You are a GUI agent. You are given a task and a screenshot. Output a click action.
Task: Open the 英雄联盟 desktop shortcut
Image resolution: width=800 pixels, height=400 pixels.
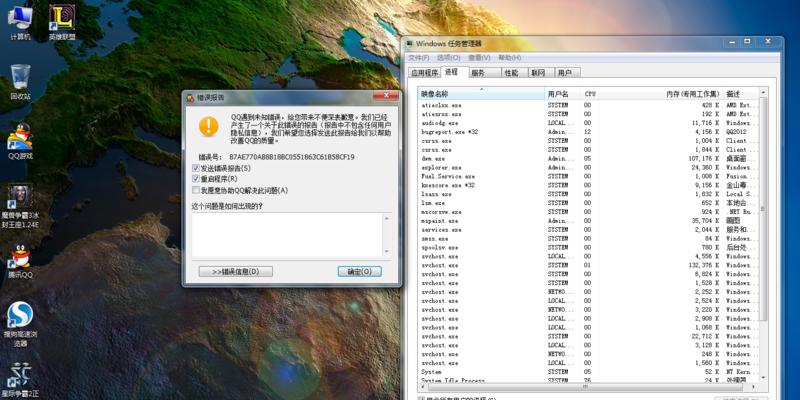pos(62,22)
